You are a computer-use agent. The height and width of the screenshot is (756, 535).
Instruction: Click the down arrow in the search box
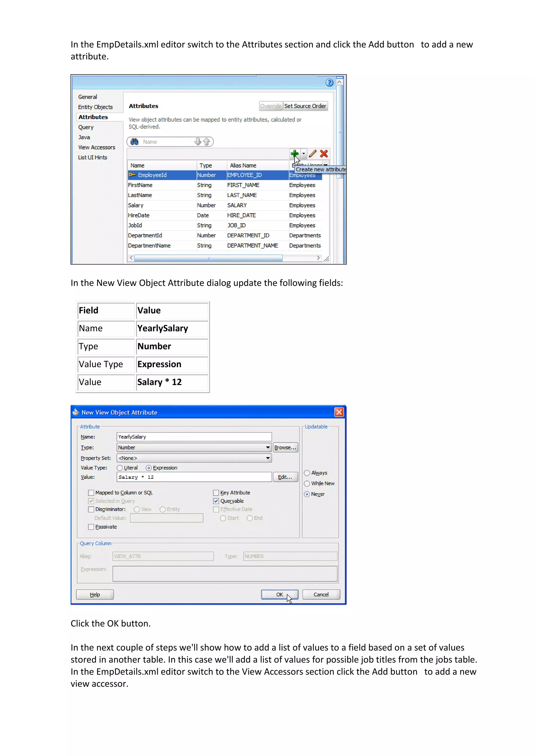pos(198,141)
